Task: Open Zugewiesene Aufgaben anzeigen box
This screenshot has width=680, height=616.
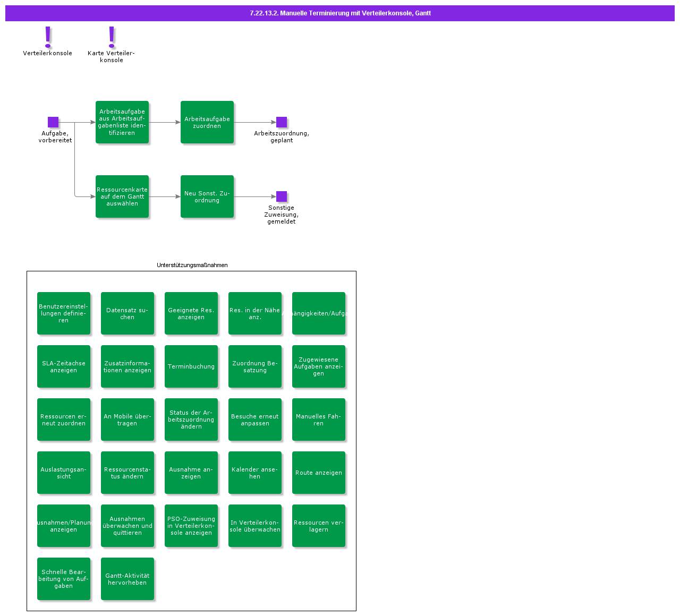Action: (x=319, y=366)
